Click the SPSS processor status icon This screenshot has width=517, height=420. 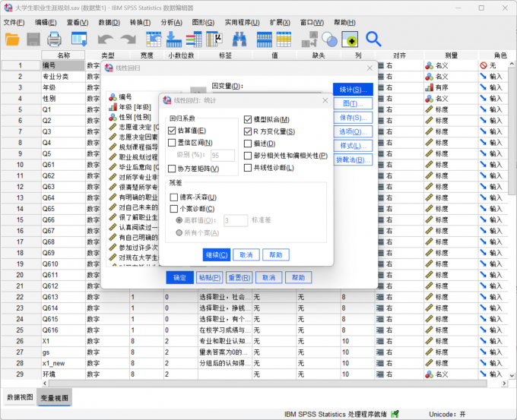[395, 414]
